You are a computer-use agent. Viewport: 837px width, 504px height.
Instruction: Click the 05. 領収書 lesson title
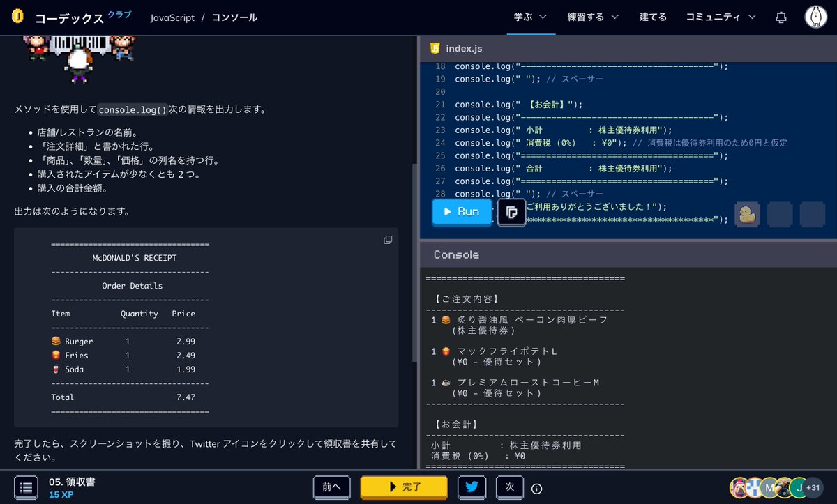pos(72,482)
